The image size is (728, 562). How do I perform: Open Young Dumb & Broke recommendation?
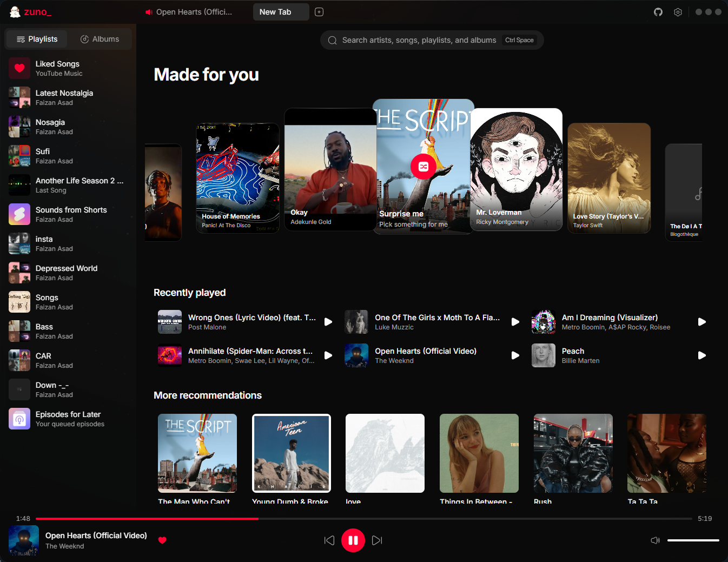(x=292, y=453)
